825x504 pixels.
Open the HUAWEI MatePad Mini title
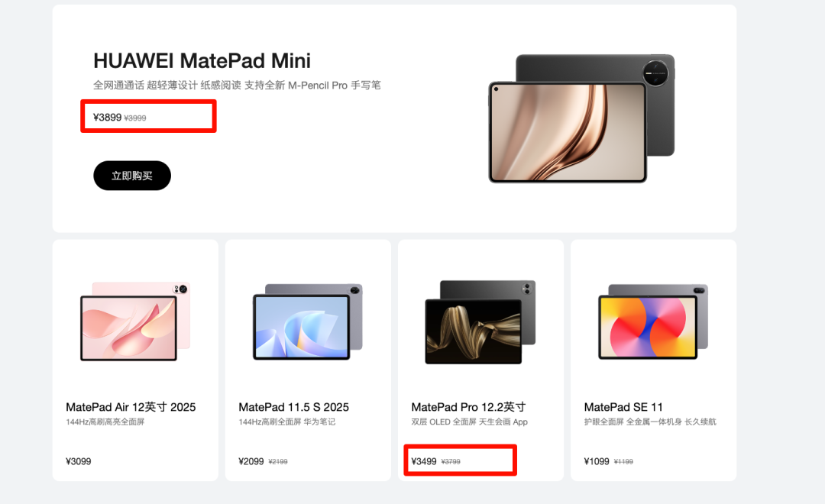[202, 61]
